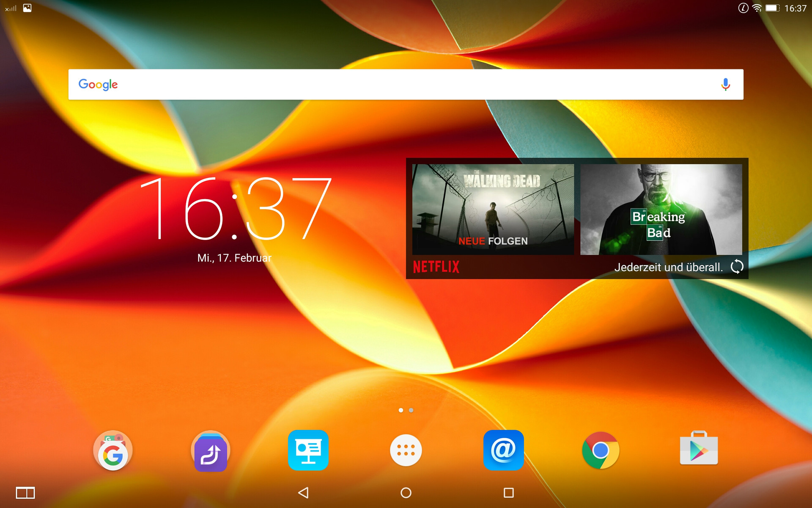Tap the Netflix logo
This screenshot has width=812, height=508.
coord(436,267)
